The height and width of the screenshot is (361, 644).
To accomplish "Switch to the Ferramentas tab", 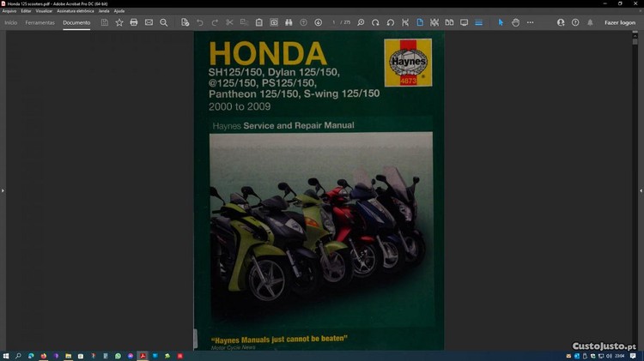I will [x=39, y=22].
